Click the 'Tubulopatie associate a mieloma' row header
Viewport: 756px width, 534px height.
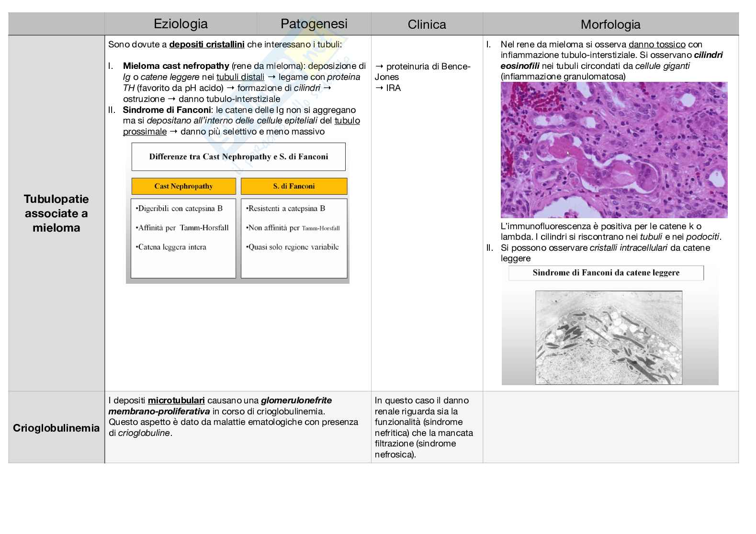tap(56, 213)
